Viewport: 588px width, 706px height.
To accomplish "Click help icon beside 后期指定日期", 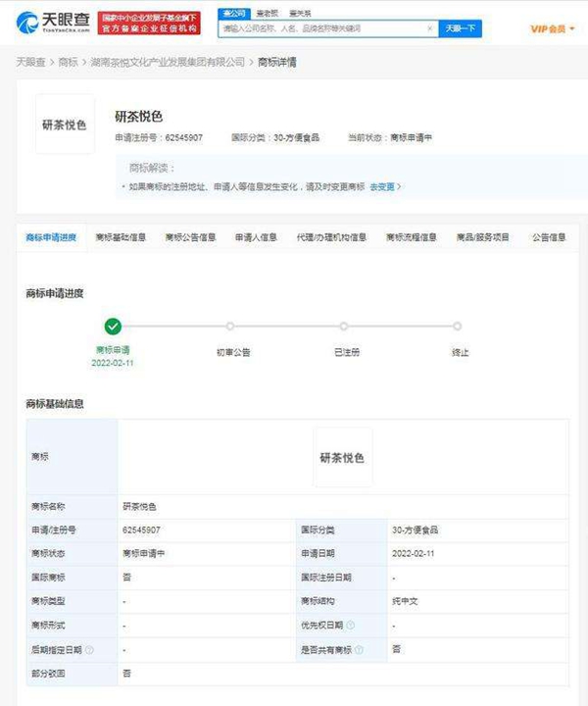I will point(89,650).
